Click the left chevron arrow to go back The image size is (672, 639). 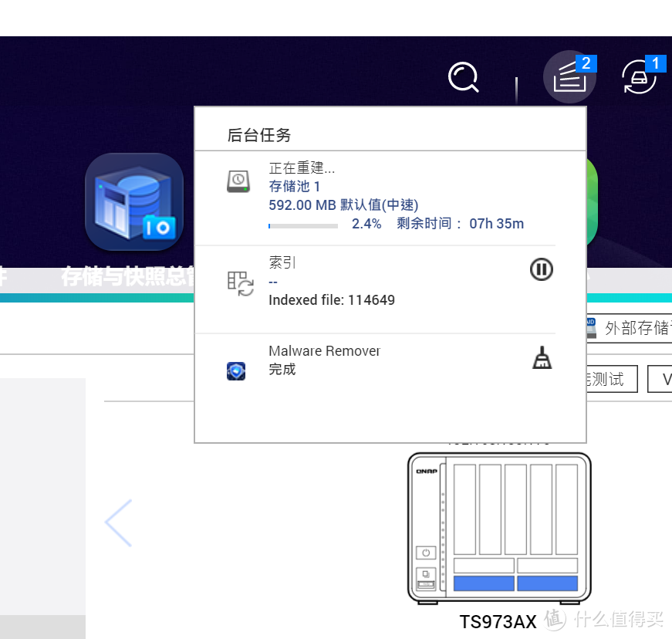point(117,522)
